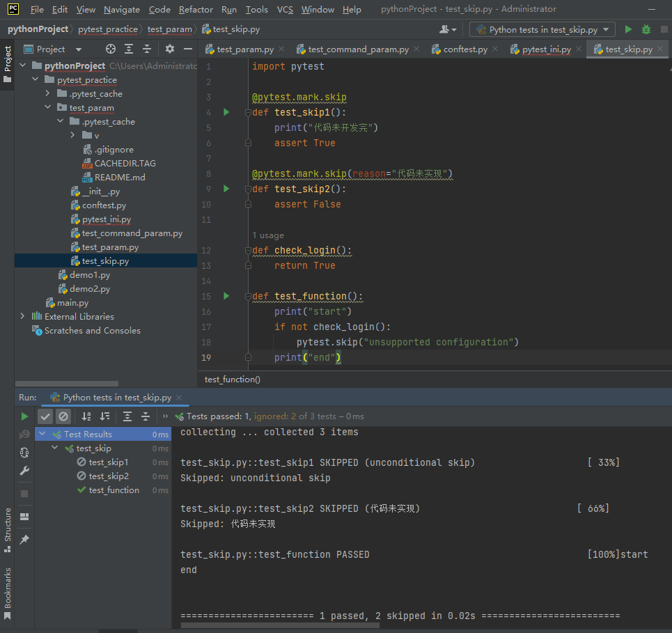
Task: Toggle auto-test rerun icon
Action: pos(24,453)
